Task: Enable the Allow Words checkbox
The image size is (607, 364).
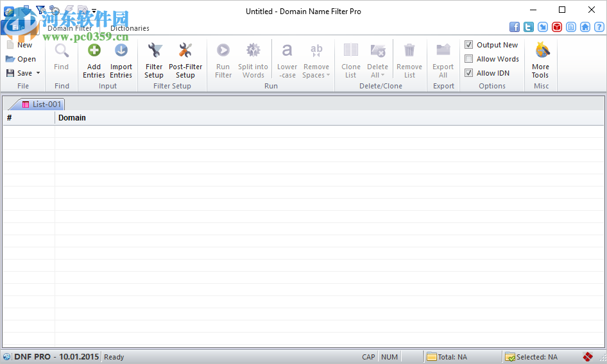Action: pos(468,59)
